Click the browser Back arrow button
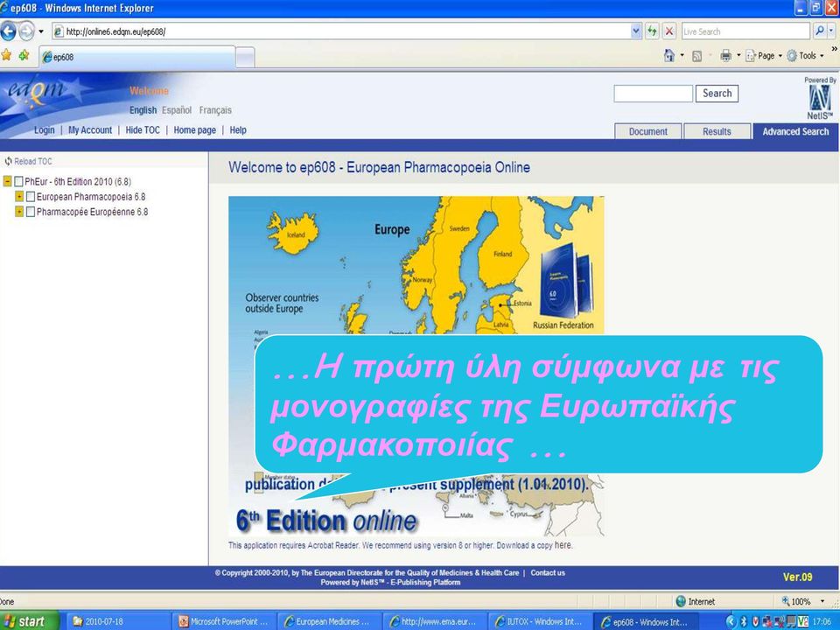Viewport: 840px width, 630px height. (x=8, y=31)
